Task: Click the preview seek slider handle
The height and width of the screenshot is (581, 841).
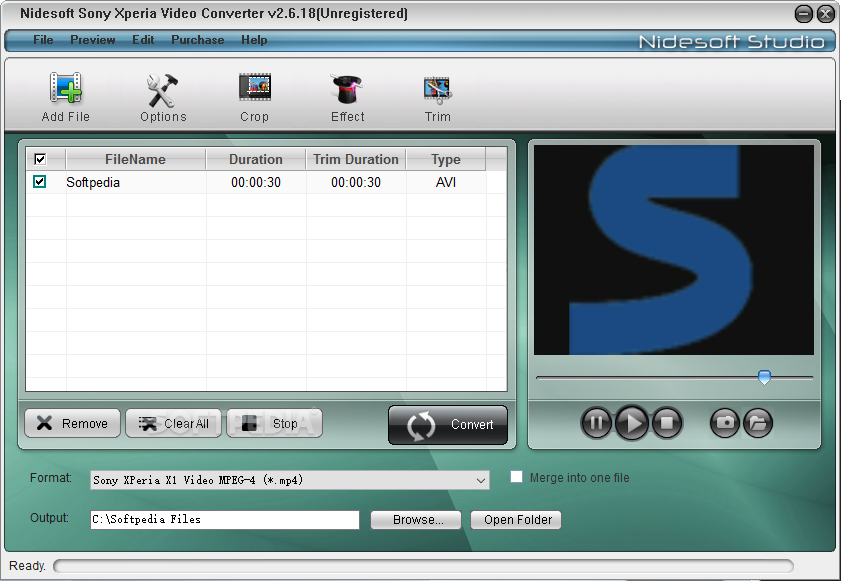Action: (764, 377)
